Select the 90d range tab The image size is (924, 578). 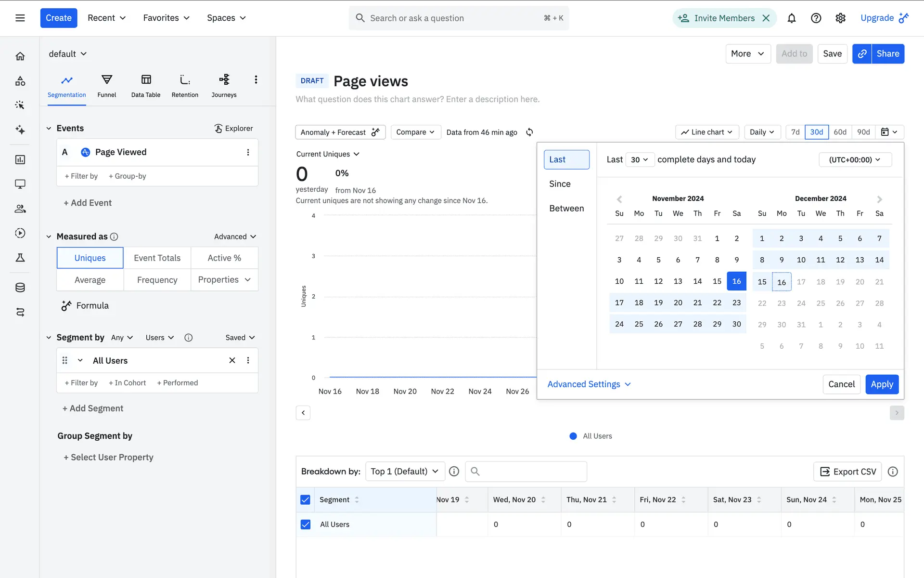[x=863, y=132]
